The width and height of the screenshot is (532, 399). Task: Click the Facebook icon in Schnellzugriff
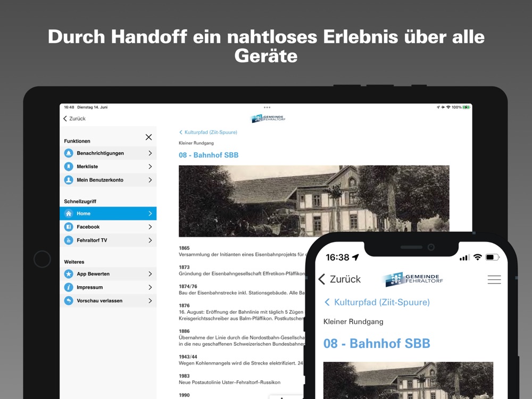coord(69,227)
